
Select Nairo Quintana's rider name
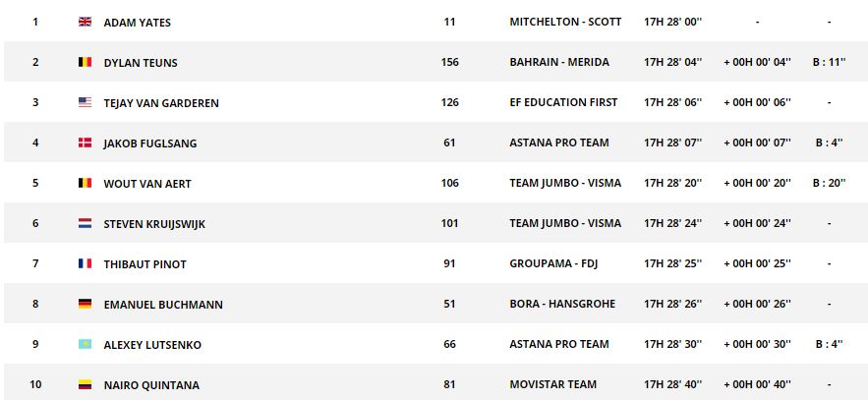[x=151, y=385]
